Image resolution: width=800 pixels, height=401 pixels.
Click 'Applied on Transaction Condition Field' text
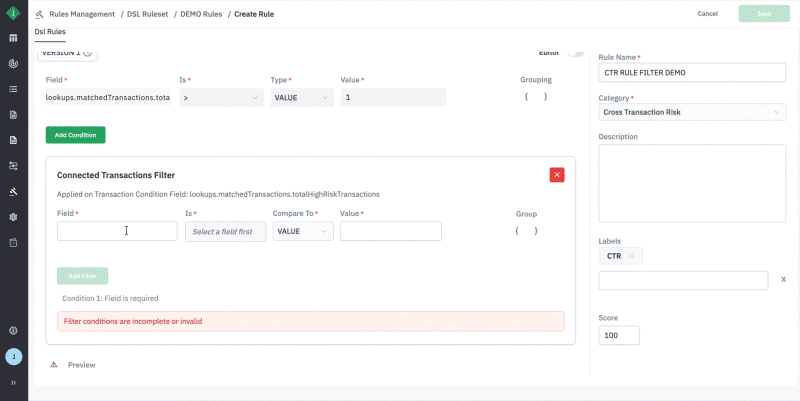pos(218,194)
